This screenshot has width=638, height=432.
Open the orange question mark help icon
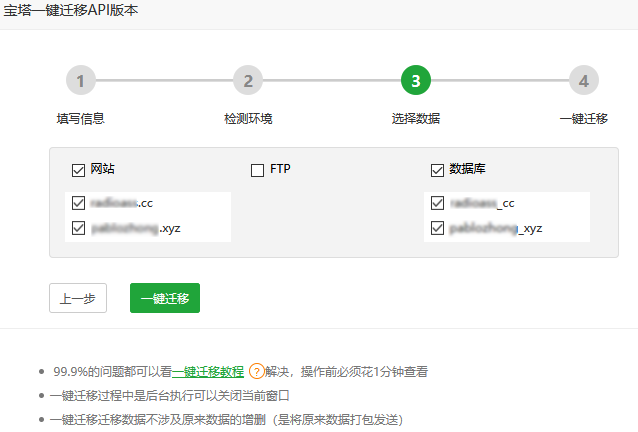pyautogui.click(x=256, y=372)
